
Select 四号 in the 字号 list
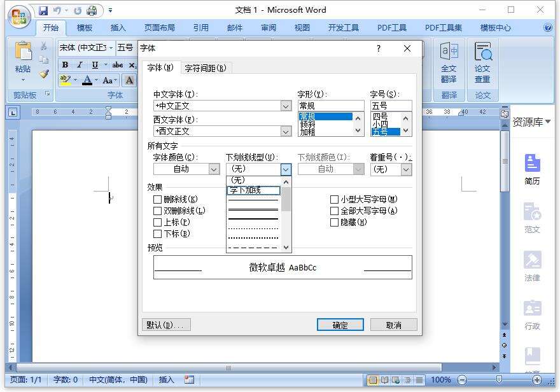pos(381,116)
